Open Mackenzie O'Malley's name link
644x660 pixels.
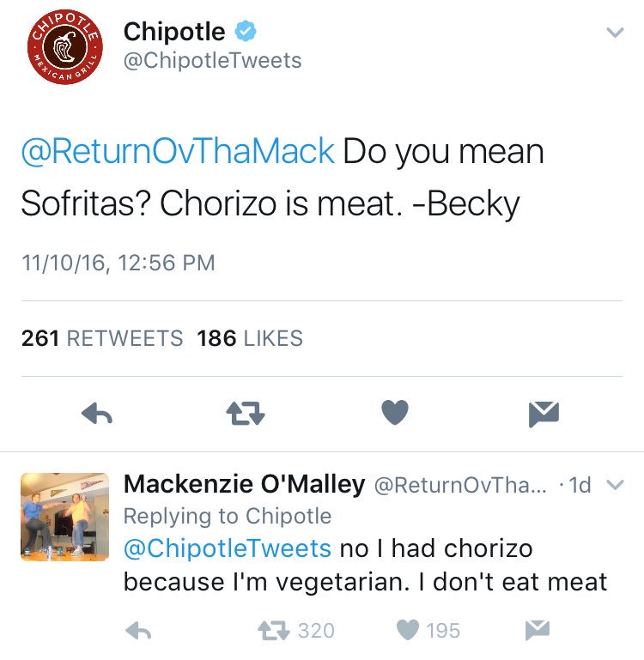[x=244, y=484]
